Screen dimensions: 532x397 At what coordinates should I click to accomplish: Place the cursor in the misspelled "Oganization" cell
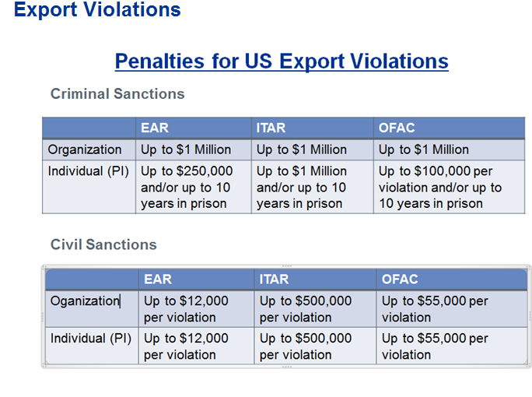click(x=86, y=300)
